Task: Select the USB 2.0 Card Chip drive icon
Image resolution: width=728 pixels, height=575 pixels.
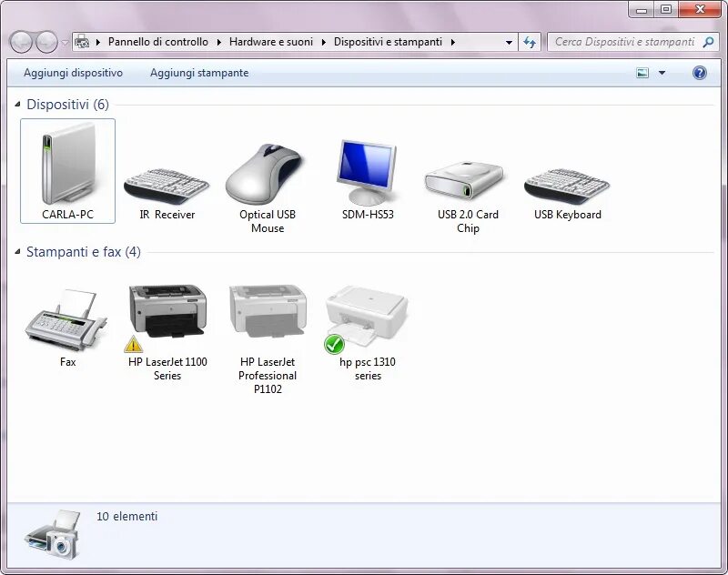Action: (x=464, y=179)
